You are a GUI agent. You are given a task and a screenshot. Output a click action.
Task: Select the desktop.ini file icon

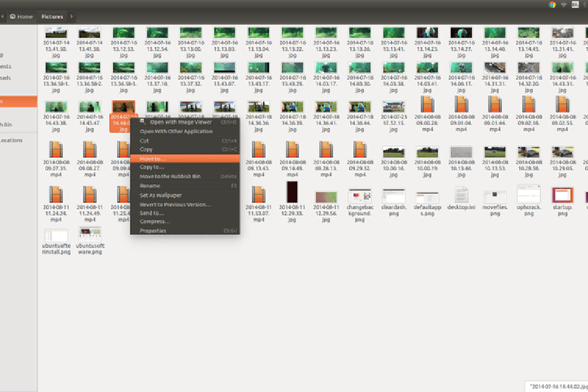(462, 195)
